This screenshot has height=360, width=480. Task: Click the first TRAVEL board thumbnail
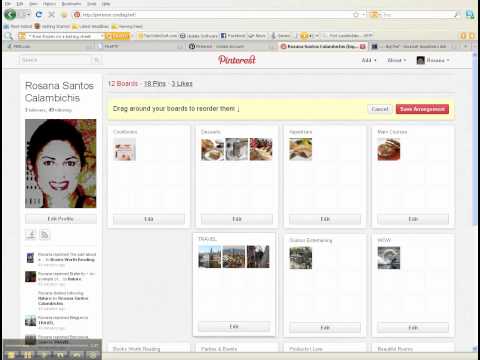coord(210,257)
